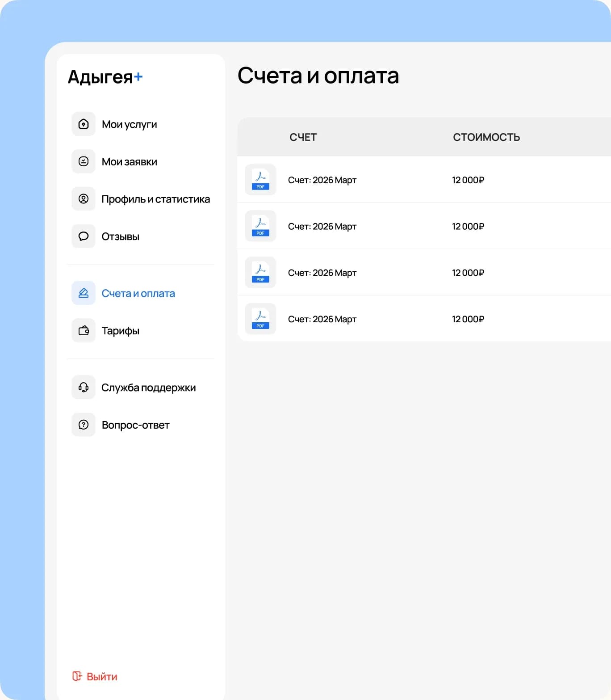Click the Выйти text link
Viewport: 611px width, 700px height.
[x=102, y=677]
